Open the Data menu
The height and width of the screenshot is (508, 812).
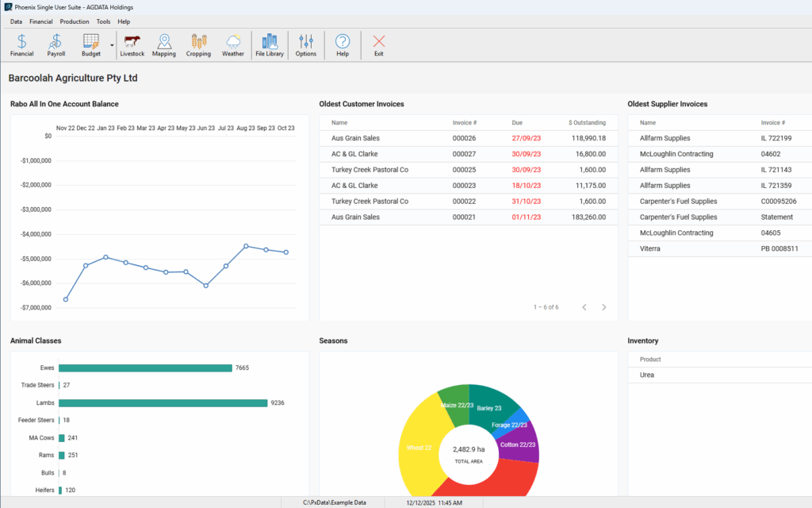pyautogui.click(x=16, y=21)
